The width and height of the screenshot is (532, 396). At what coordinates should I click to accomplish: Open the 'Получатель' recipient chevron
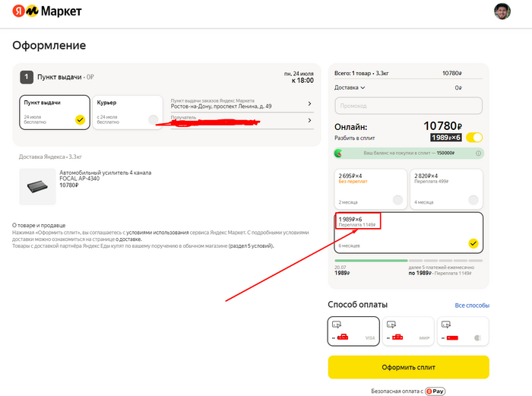coord(309,120)
